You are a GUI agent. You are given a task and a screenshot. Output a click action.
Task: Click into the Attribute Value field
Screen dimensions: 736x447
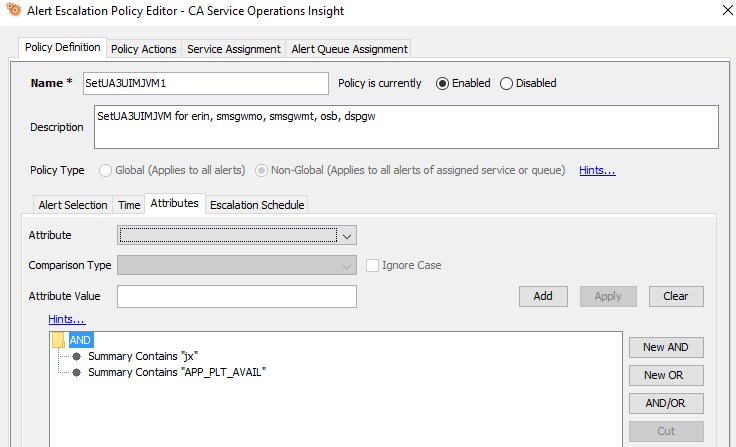237,296
